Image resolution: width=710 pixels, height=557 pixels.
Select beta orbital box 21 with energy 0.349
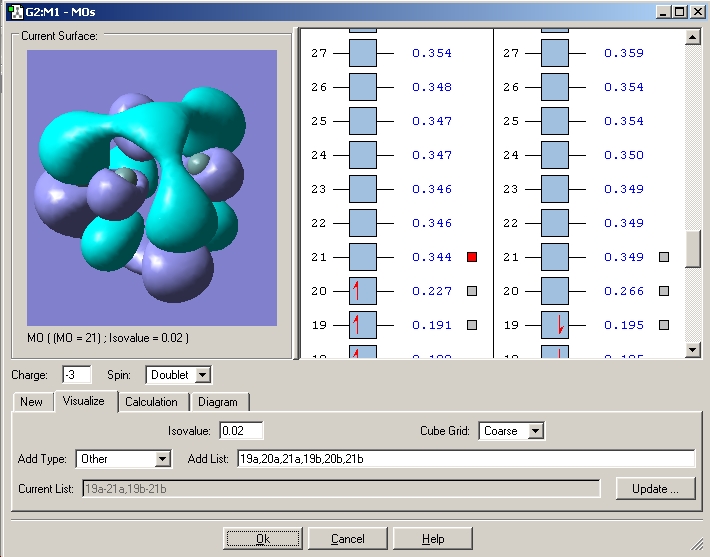[x=555, y=257]
